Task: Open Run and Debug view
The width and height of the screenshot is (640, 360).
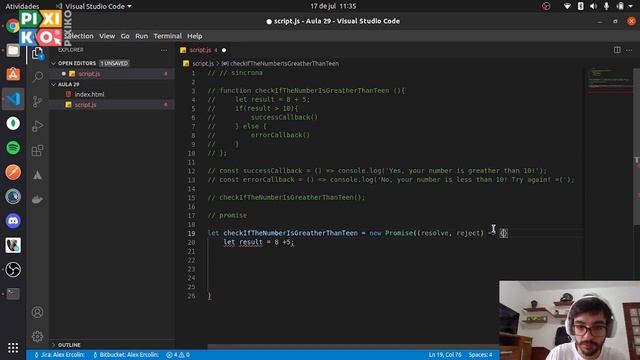Action: pyautogui.click(x=38, y=126)
